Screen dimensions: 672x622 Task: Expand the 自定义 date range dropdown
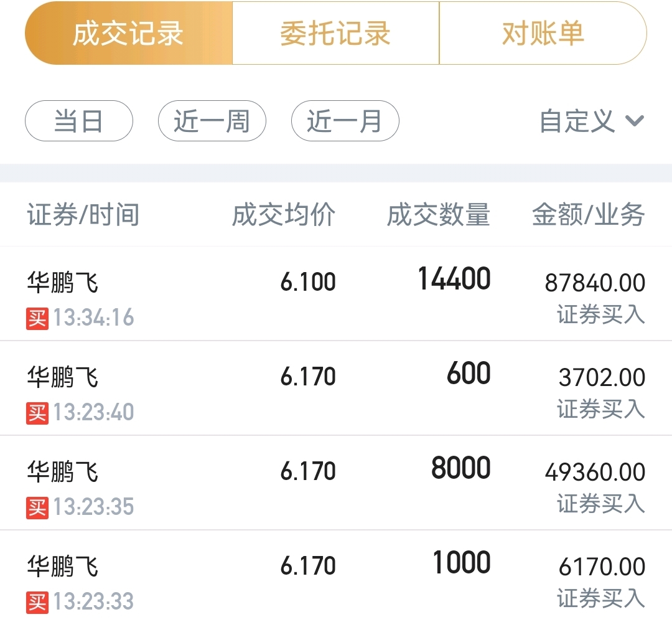pos(592,121)
